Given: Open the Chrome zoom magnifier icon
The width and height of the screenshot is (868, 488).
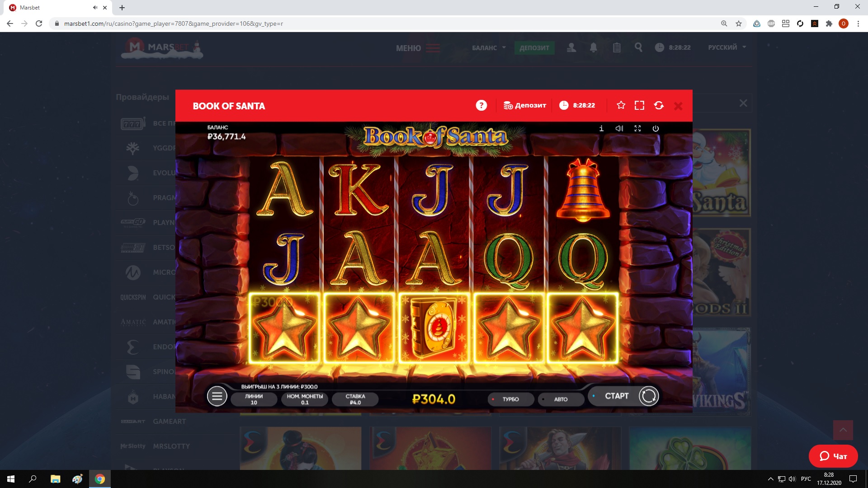Looking at the screenshot, I should click(x=724, y=23).
